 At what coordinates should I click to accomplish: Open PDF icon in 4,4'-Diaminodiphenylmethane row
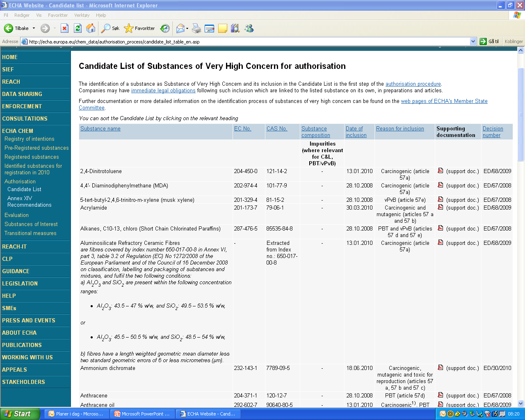tap(440, 185)
